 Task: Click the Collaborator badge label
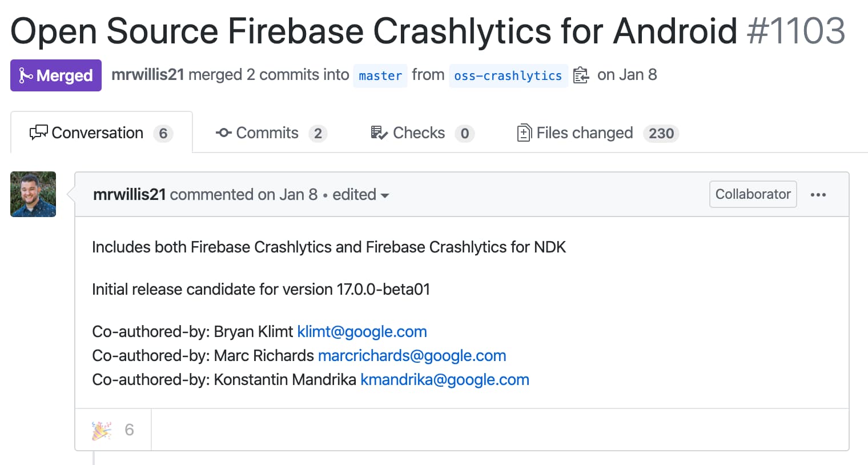[753, 194]
